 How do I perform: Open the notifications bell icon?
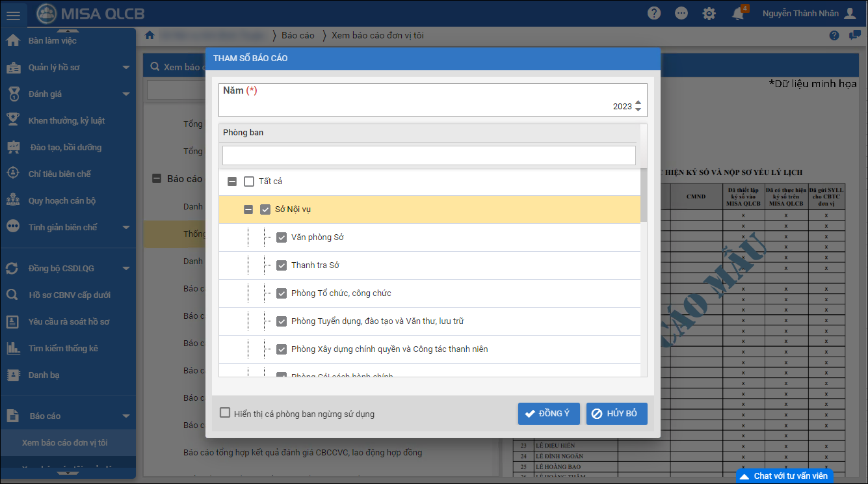coord(738,14)
